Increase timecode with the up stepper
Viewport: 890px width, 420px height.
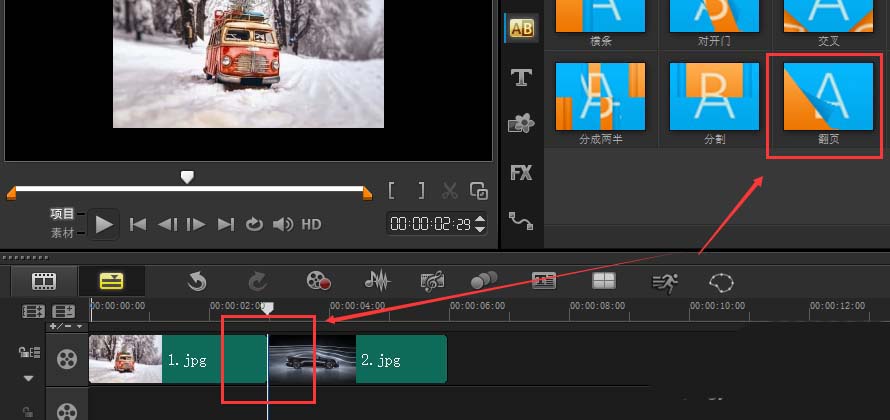pyautogui.click(x=480, y=219)
